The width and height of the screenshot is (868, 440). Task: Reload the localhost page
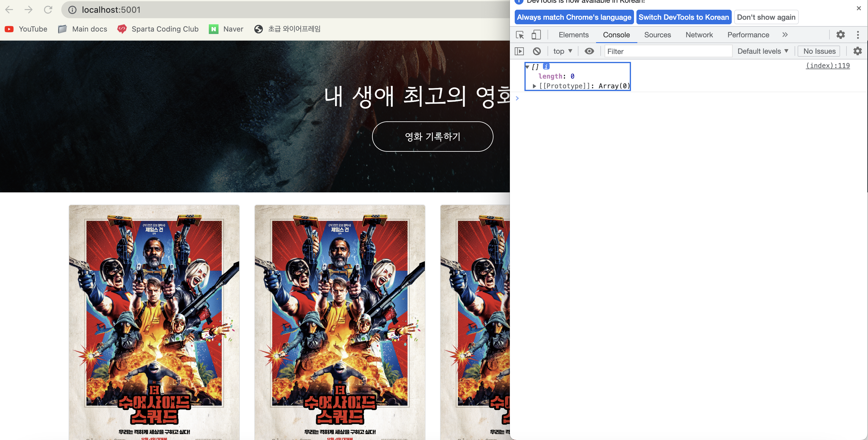click(48, 10)
